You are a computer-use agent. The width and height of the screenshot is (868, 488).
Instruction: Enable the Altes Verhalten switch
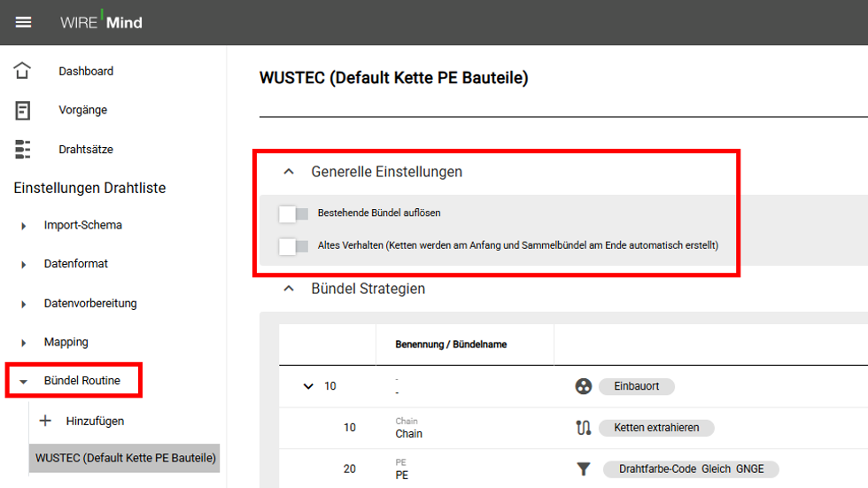click(x=293, y=245)
